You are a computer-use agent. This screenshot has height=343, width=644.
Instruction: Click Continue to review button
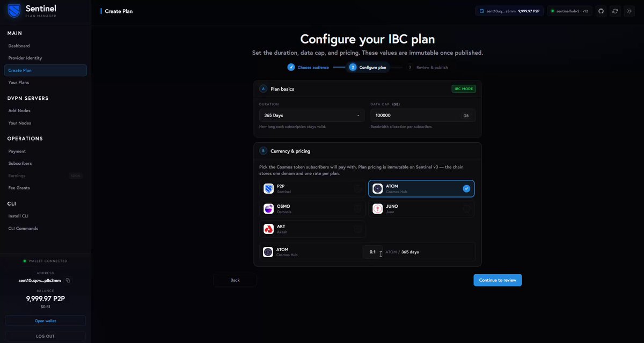pos(497,280)
